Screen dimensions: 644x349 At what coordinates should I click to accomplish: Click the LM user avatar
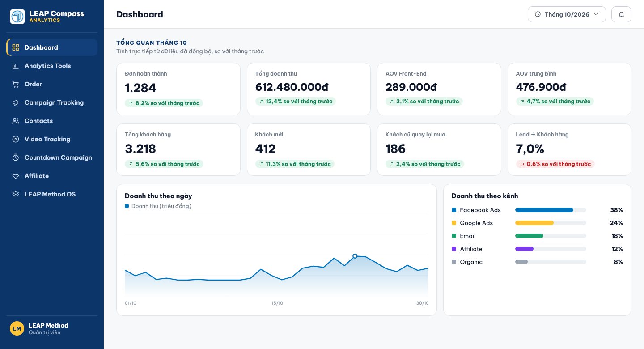click(17, 328)
